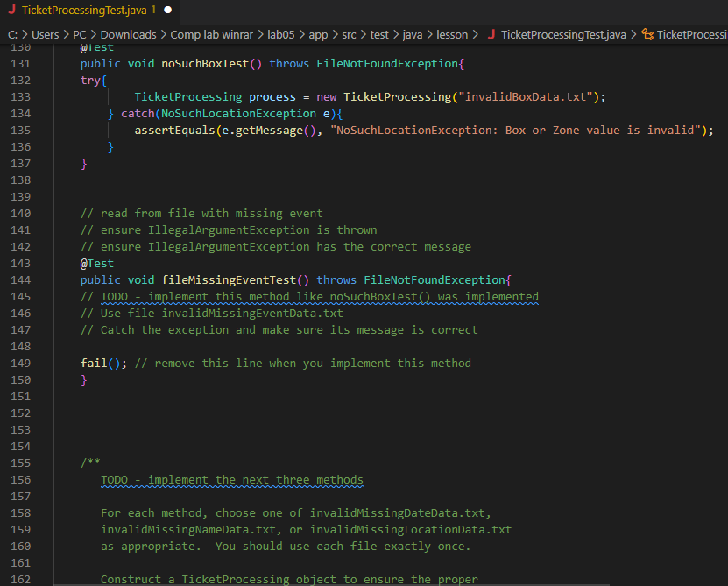Click line number 149 in the gutter
728x586 pixels.
[20, 363]
